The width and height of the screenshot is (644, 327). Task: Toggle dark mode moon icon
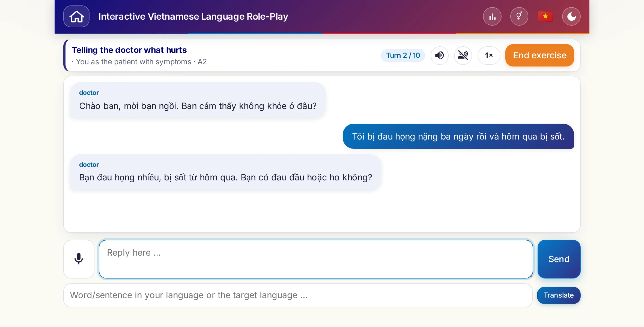click(571, 16)
